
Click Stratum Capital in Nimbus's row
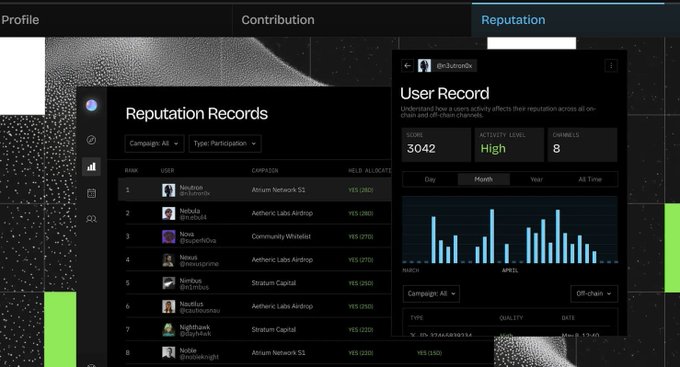(274, 283)
